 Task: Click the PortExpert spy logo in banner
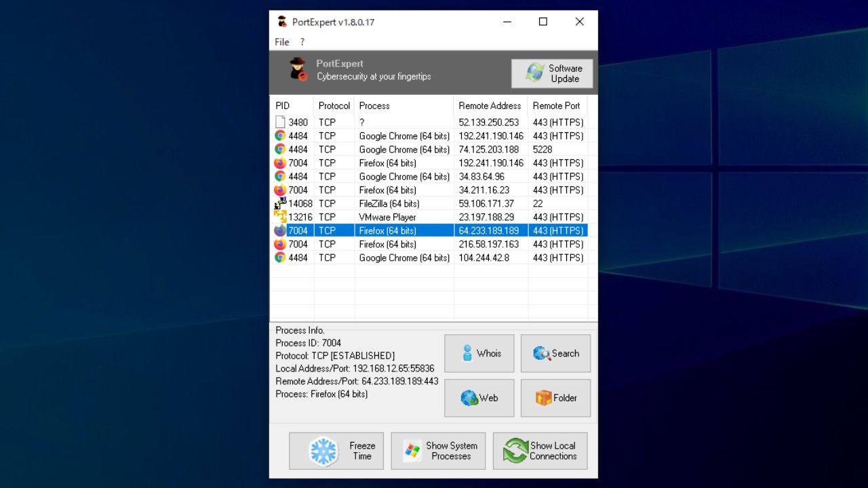tap(298, 69)
